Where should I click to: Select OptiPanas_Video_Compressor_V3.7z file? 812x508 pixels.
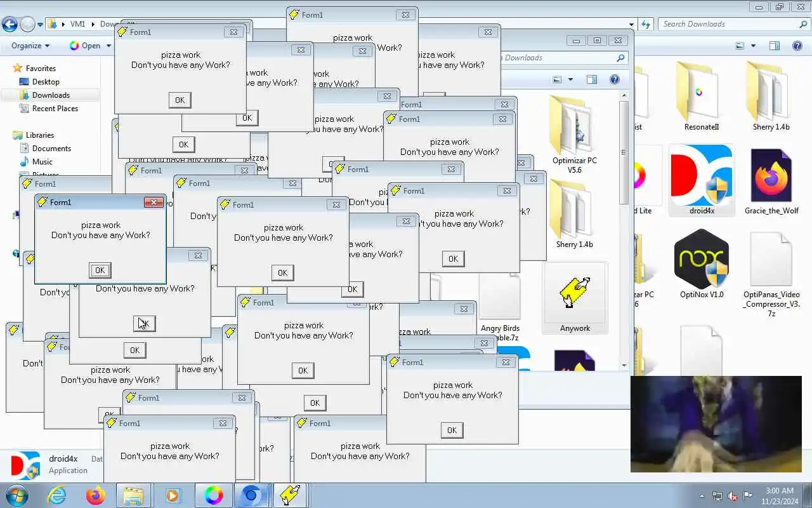[x=771, y=274]
